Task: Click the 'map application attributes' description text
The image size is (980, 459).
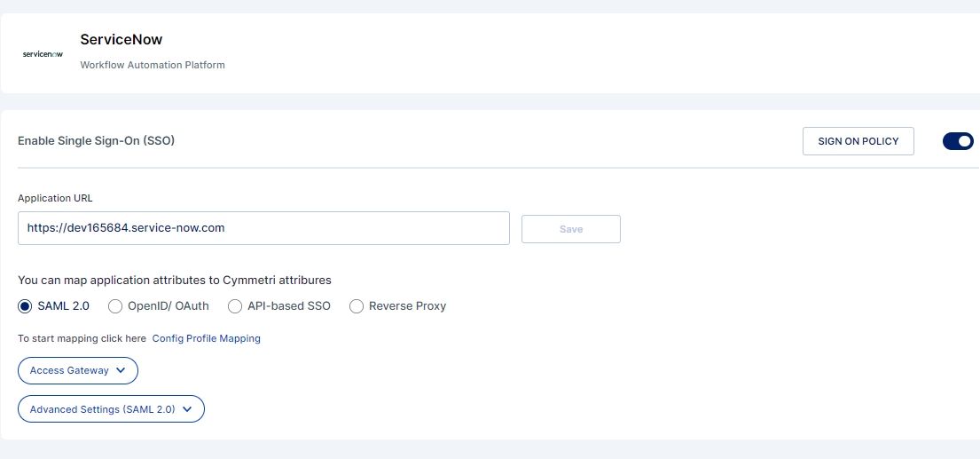Action: [175, 280]
